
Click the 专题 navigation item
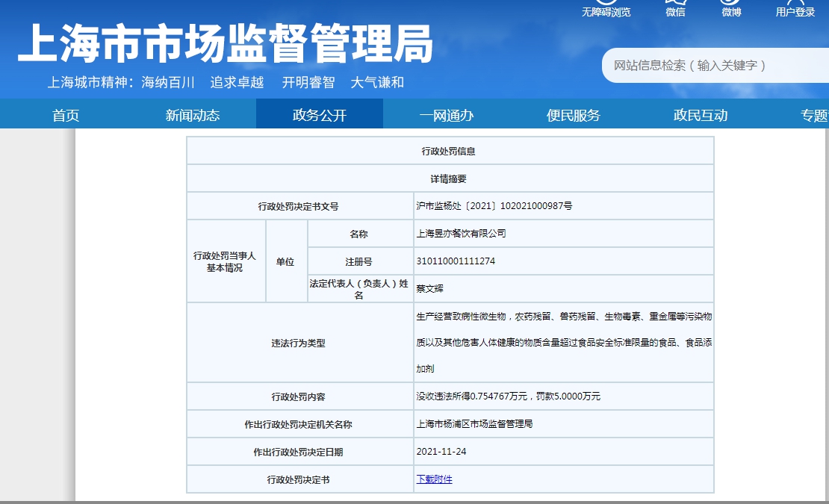click(813, 115)
